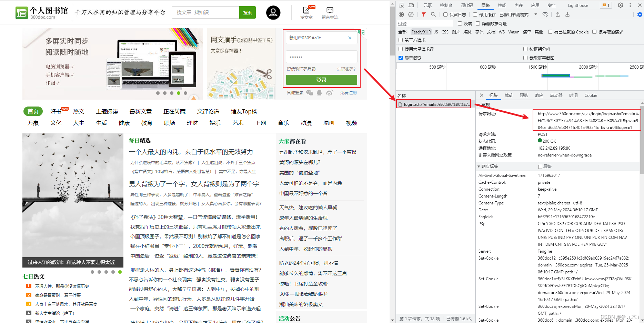Click the password input field
The image size is (644, 323).
pyautogui.click(x=321, y=57)
